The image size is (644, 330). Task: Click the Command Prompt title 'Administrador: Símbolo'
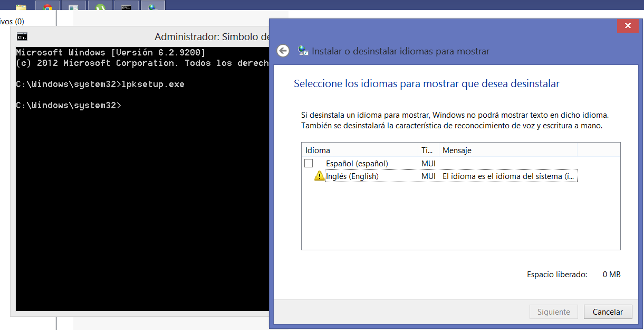coord(212,37)
